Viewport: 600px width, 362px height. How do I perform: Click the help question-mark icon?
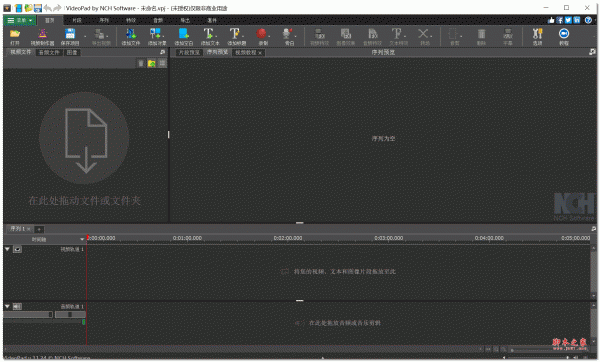click(x=589, y=20)
